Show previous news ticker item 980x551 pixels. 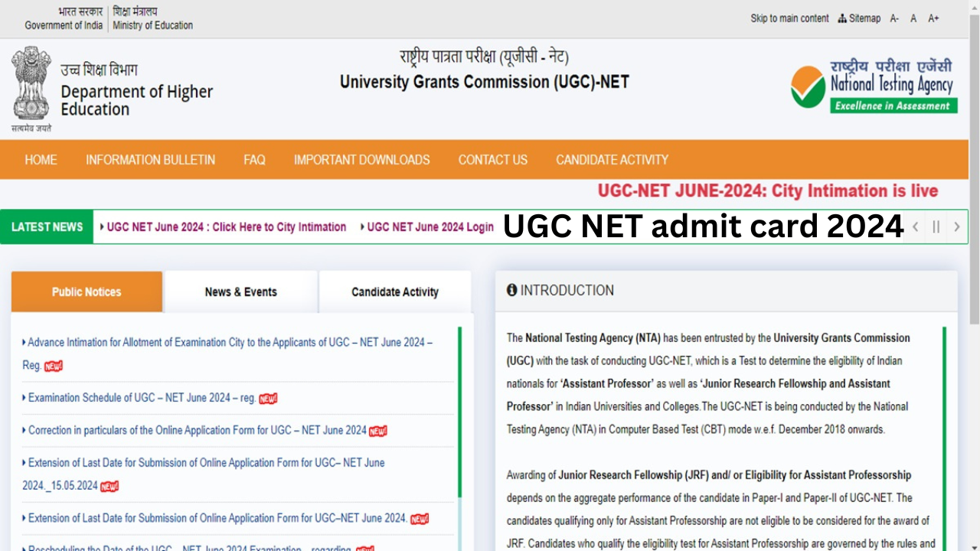pos(915,227)
